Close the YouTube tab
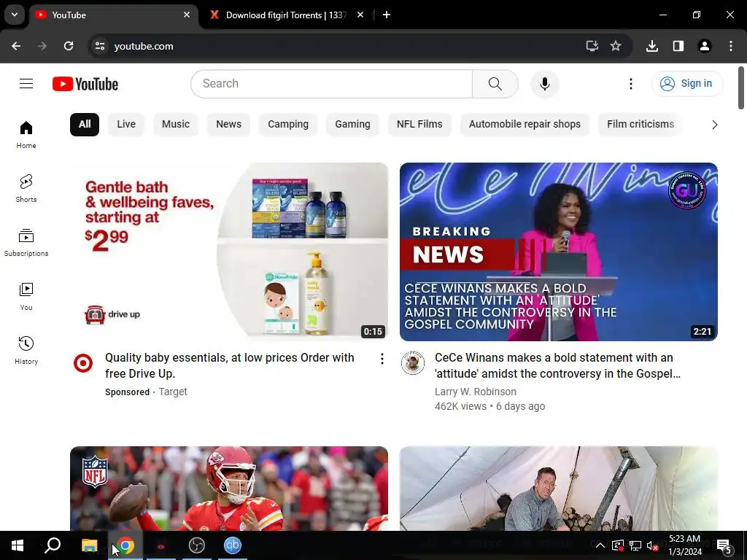The image size is (747, 560). pyautogui.click(x=187, y=15)
